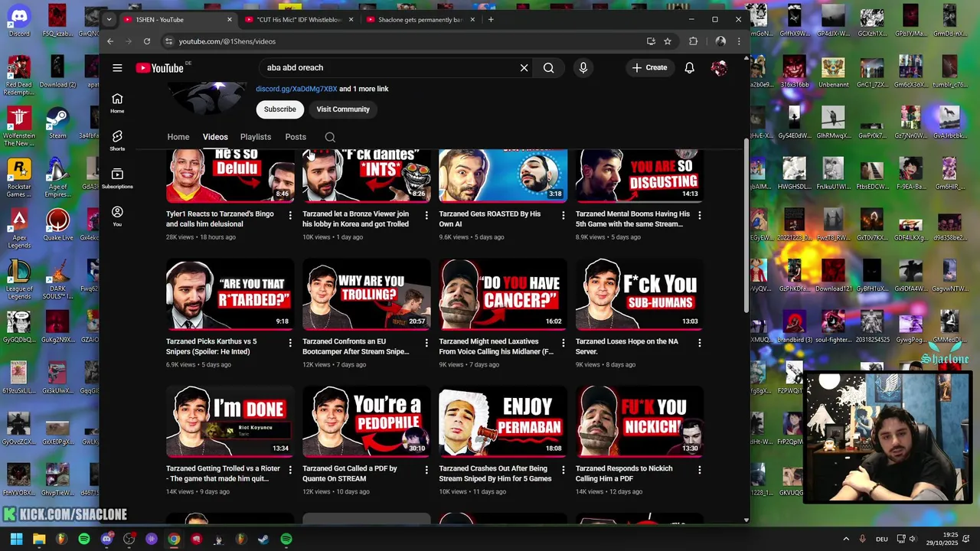Open Home in the YouTube sidebar
Screen dimensions: 980x551
click(x=117, y=103)
